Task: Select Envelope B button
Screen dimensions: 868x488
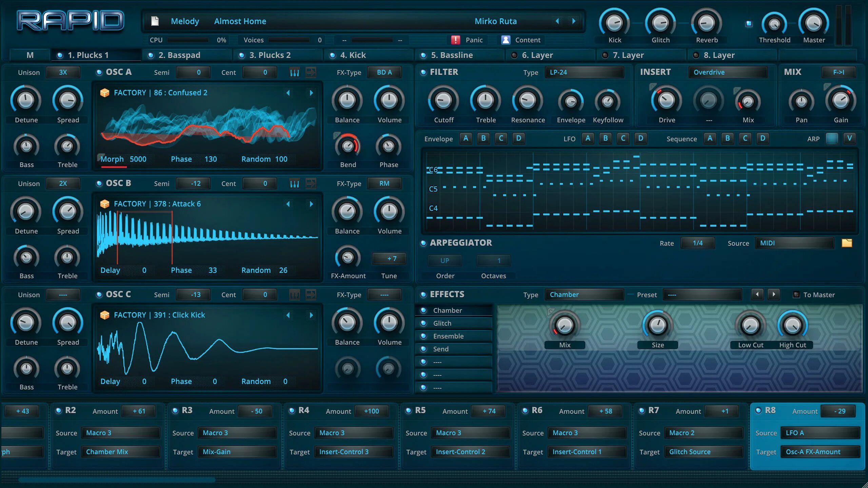Action: click(483, 138)
